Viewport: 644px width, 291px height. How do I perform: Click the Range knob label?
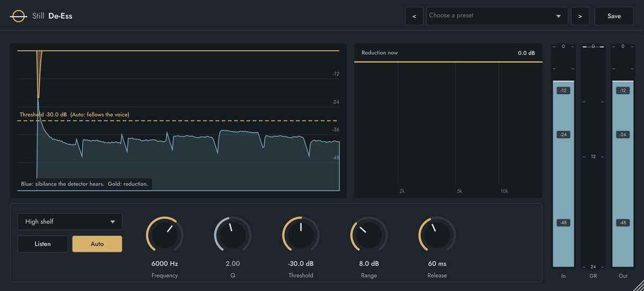coord(369,275)
